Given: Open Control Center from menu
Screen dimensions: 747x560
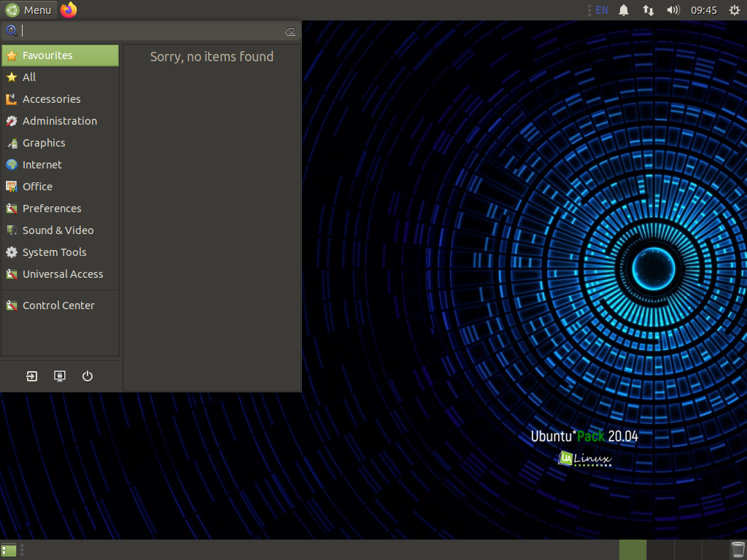Looking at the screenshot, I should pos(60,306).
